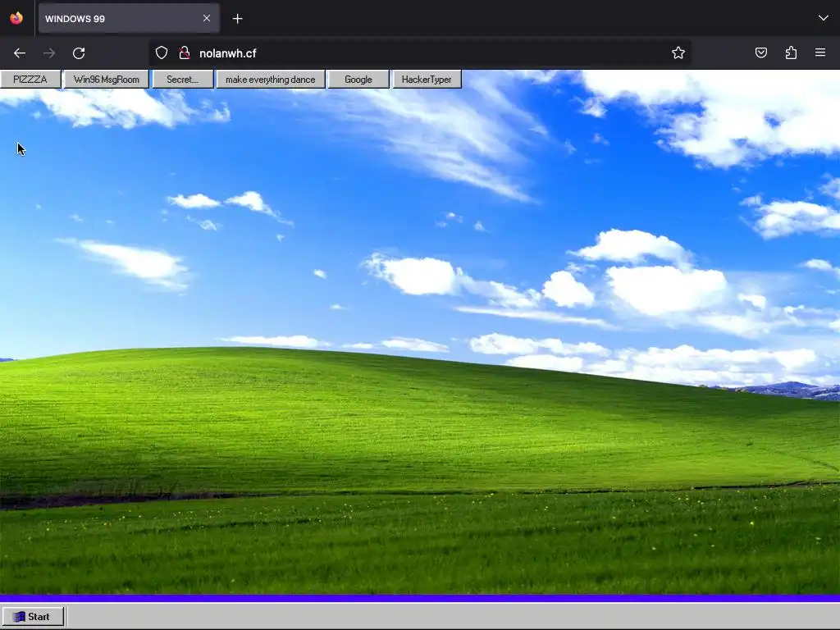840x630 pixels.
Task: Open tracking protection shield icon
Action: coord(162,52)
